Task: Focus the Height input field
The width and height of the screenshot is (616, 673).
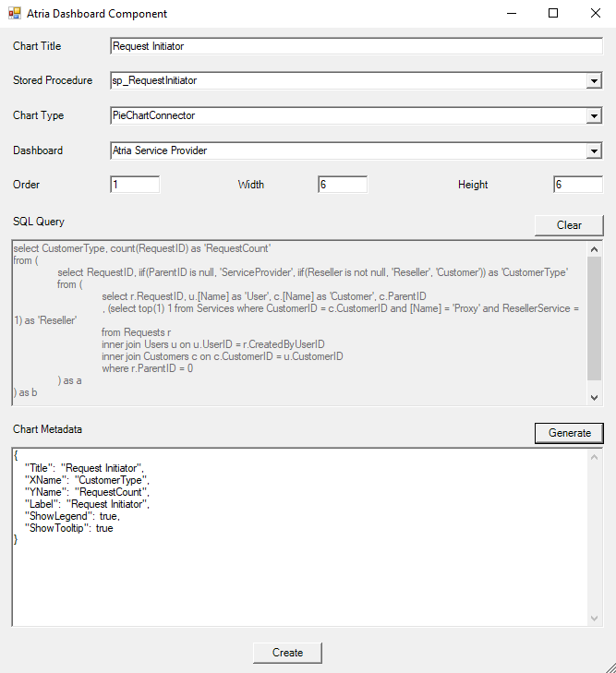Action: coord(578,185)
